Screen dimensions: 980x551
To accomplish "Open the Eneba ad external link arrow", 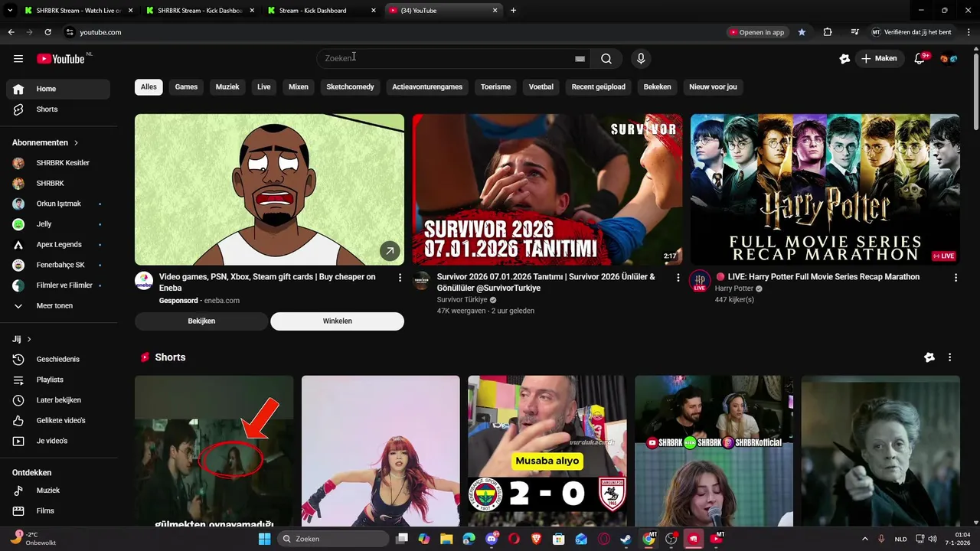I will coord(390,251).
